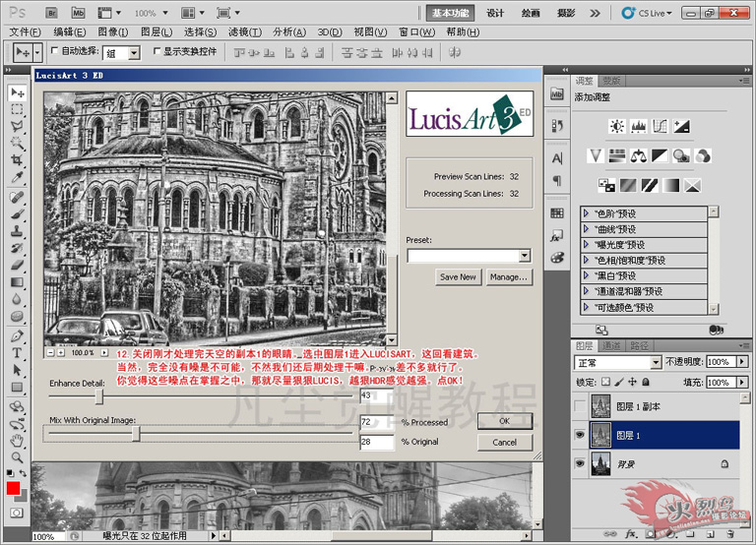
Task: Expand the "曲线"预设 list
Action: click(586, 229)
